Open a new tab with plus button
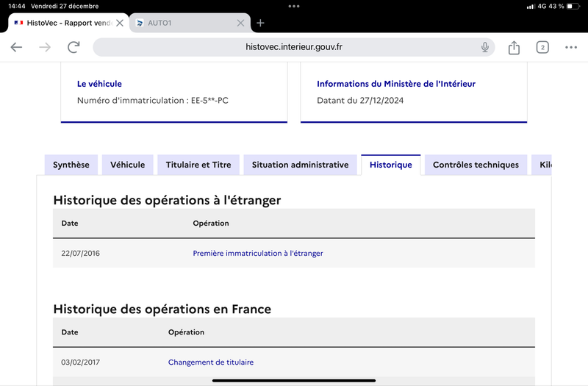 tap(260, 24)
